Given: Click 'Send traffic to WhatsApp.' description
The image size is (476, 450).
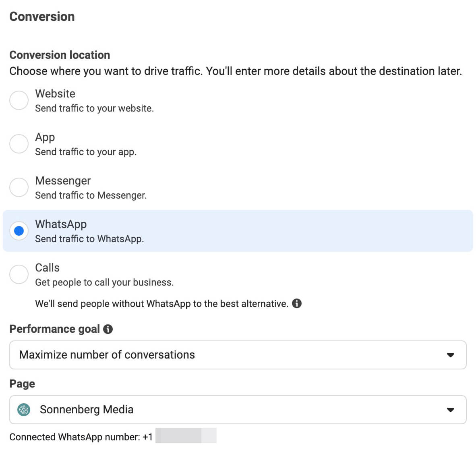Looking at the screenshot, I should [89, 239].
